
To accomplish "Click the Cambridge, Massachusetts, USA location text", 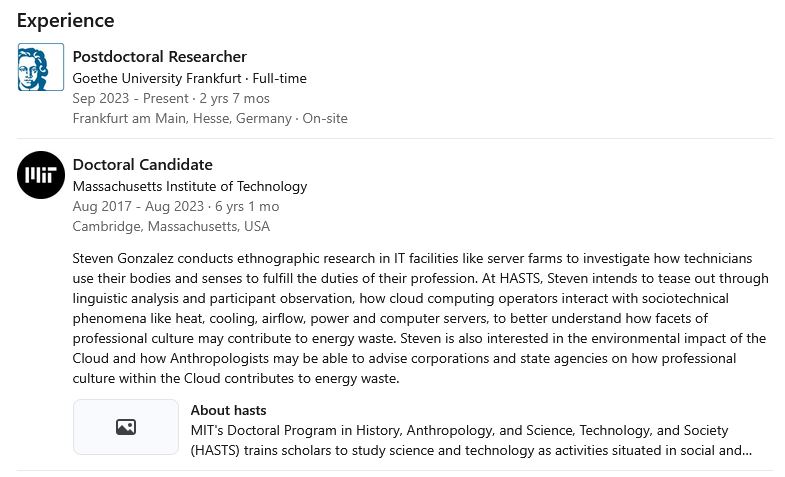I will [x=171, y=226].
